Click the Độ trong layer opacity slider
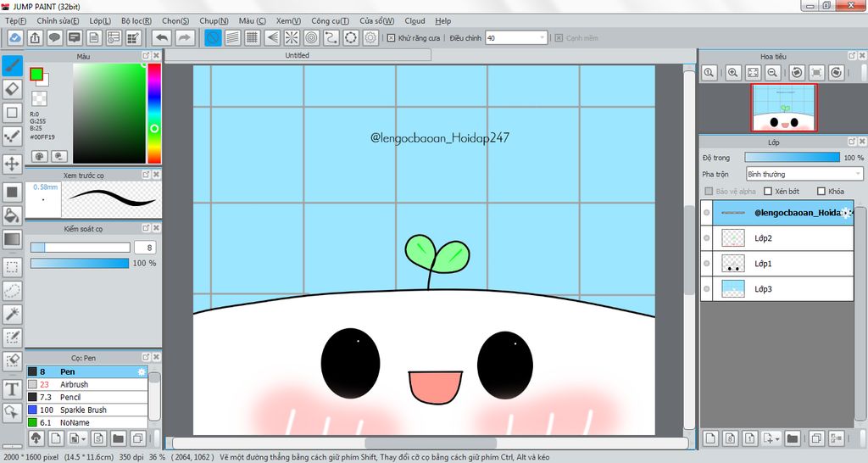 pos(793,158)
